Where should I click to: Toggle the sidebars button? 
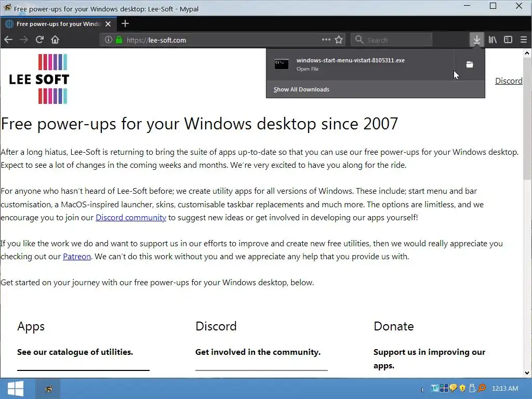point(508,39)
